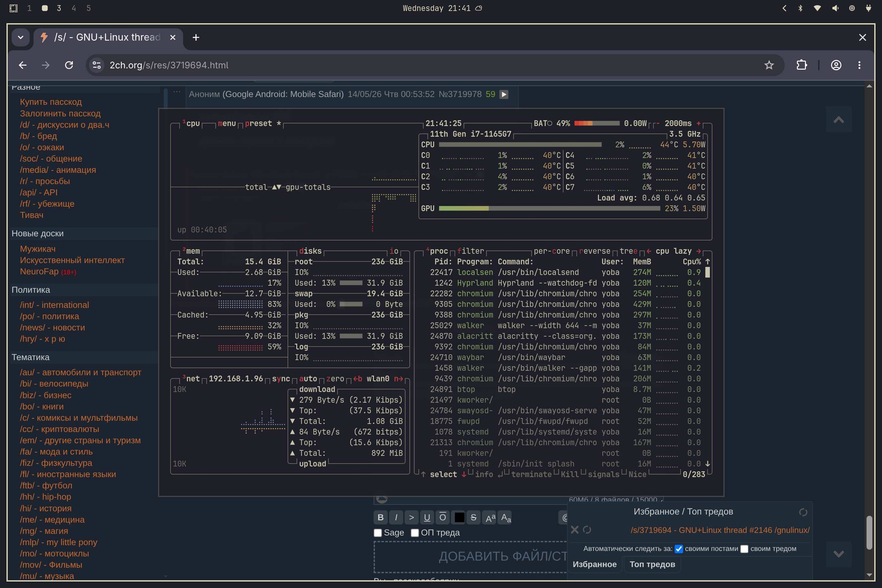The width and height of the screenshot is (882, 588).
Task: Reload the 2ch thread page
Action: coord(69,65)
